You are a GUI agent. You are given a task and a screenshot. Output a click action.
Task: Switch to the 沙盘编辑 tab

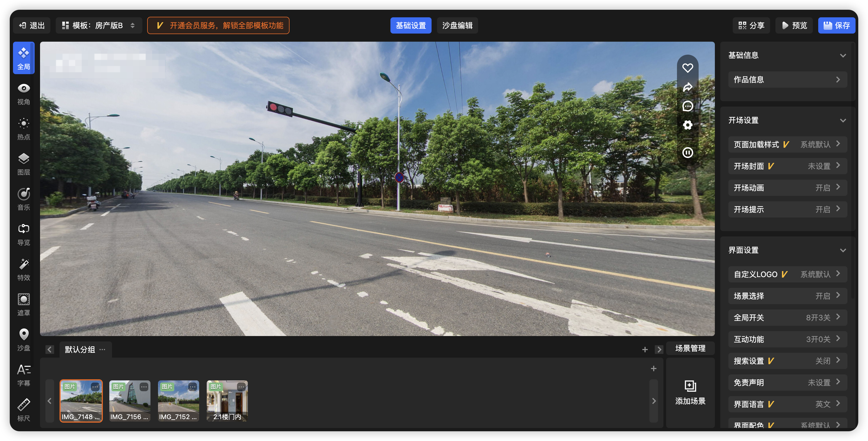pyautogui.click(x=457, y=25)
